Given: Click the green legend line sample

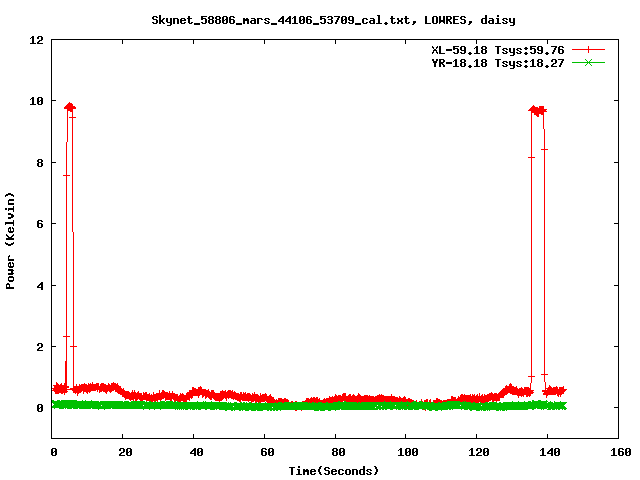Looking at the screenshot, I should point(588,62).
